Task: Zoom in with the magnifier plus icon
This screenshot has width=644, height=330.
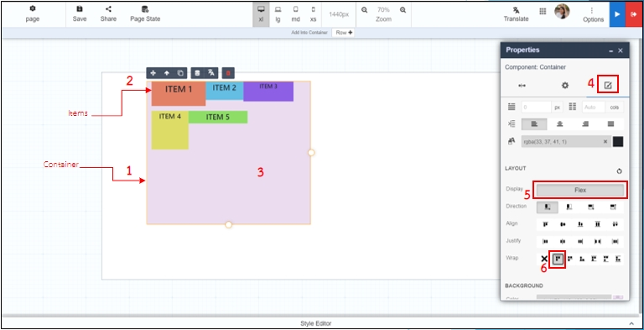Action: coord(402,10)
